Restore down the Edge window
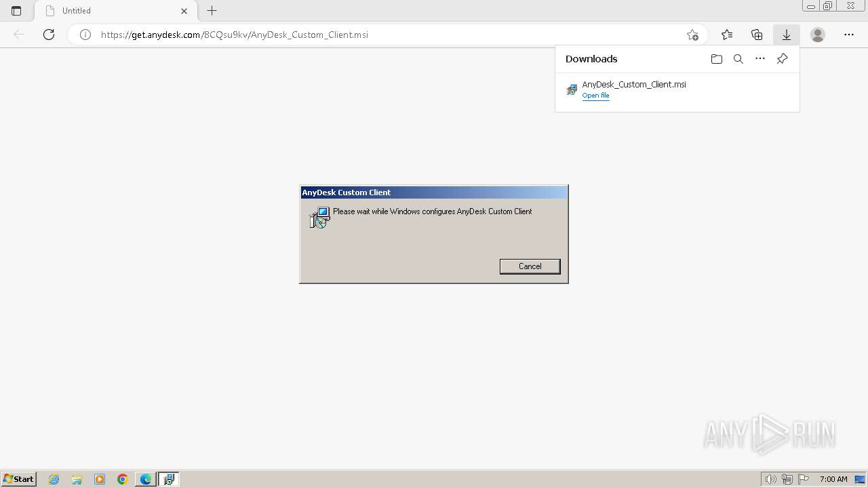 click(x=828, y=6)
